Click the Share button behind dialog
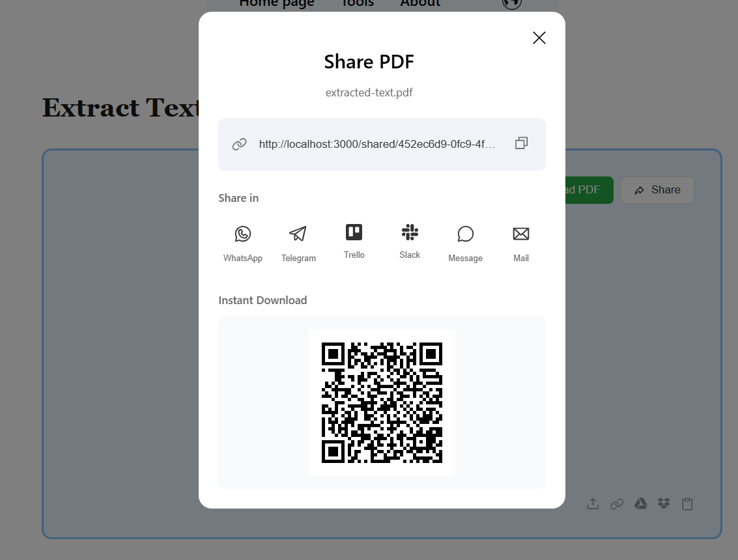Image resolution: width=738 pixels, height=560 pixels. coord(657,190)
